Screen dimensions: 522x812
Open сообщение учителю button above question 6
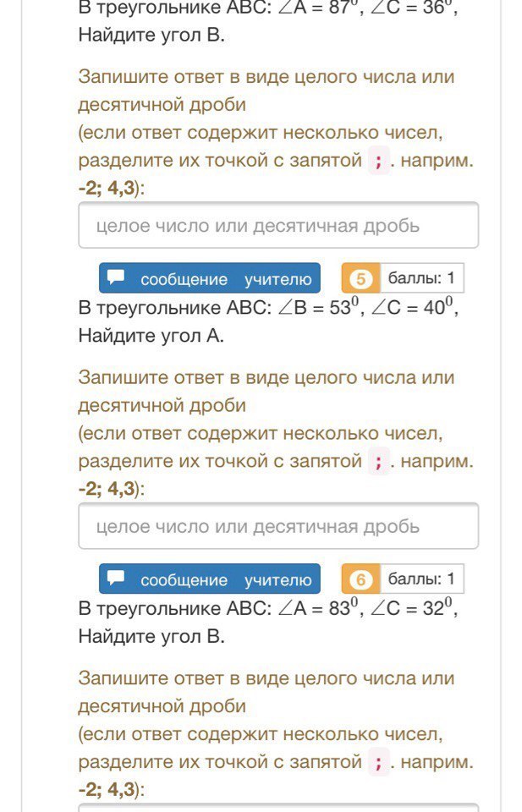(x=210, y=579)
